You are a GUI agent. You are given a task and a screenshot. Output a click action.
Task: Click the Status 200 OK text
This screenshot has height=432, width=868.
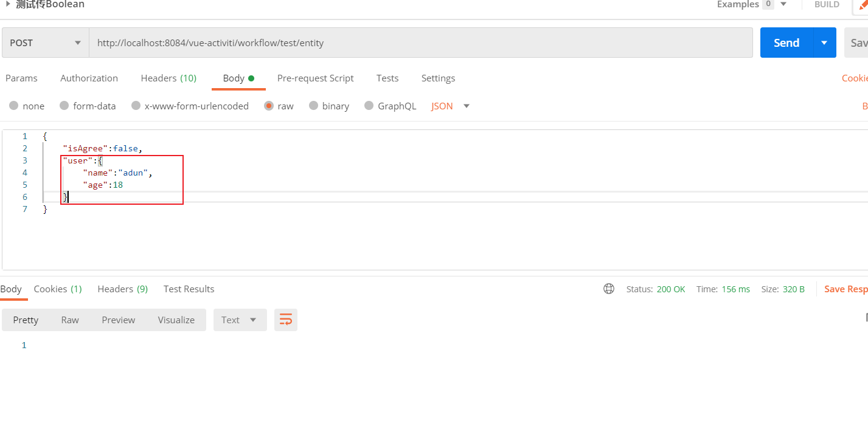point(656,289)
